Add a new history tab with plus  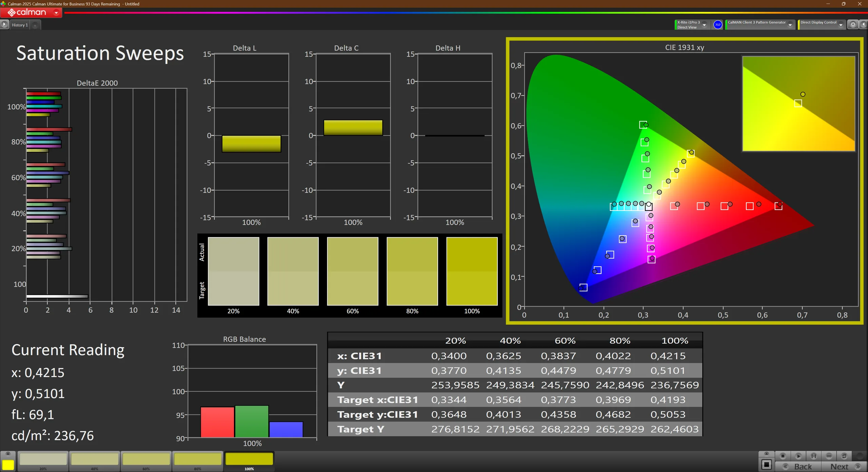35,25
